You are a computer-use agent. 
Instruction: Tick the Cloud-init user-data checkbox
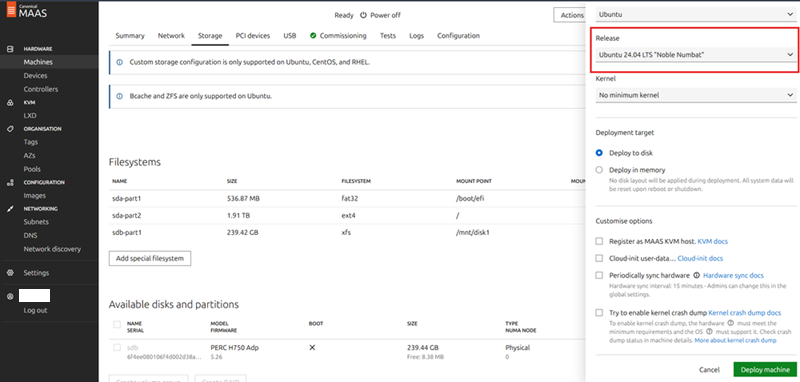tap(599, 258)
